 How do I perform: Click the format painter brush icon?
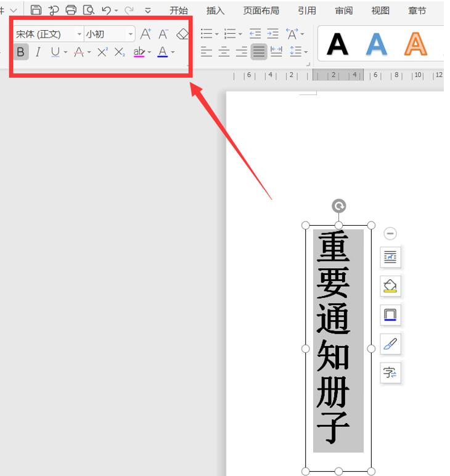point(390,344)
